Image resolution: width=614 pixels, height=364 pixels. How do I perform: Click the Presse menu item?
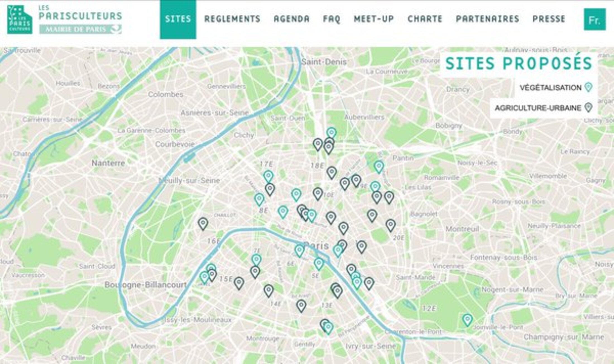coord(549,19)
